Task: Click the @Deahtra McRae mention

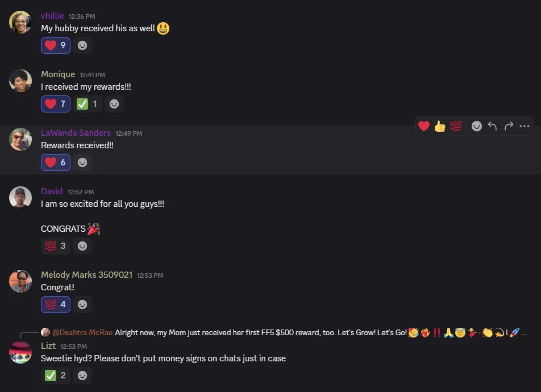Action: 82,332
